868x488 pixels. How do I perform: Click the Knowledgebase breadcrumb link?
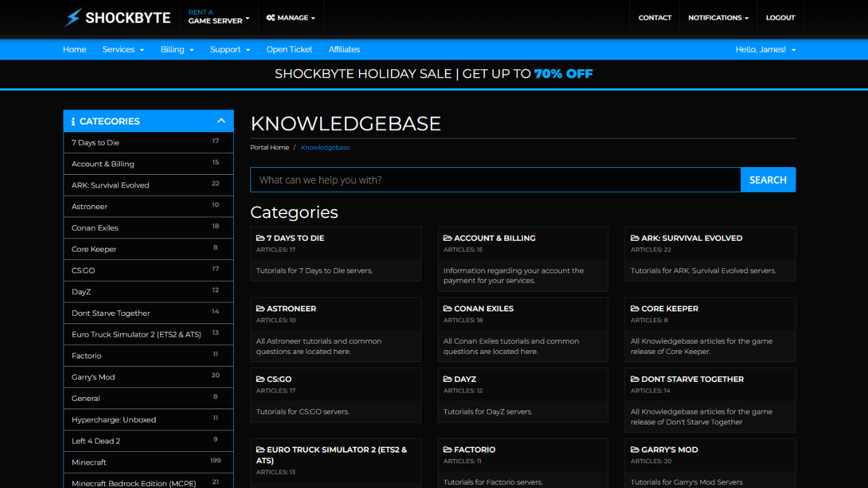point(325,147)
